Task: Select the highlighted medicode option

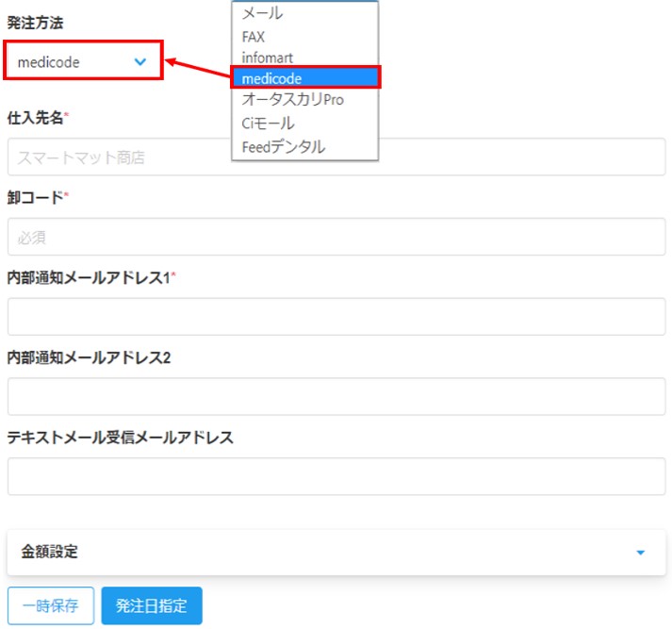Action: [x=304, y=78]
